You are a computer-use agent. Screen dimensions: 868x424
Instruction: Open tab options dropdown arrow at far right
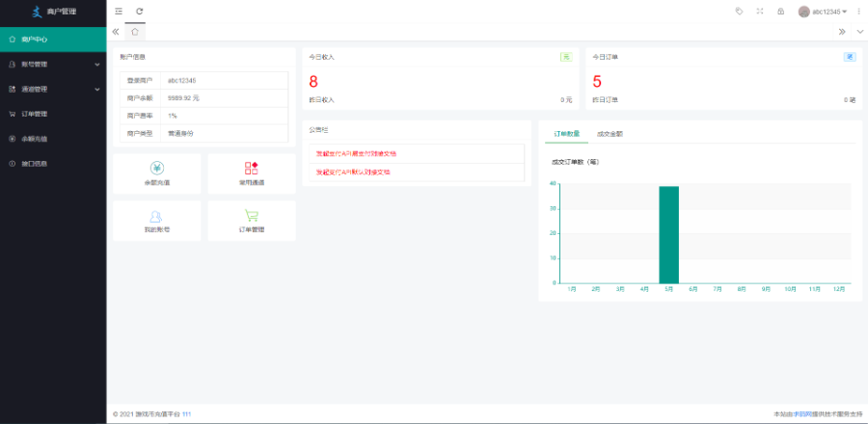point(858,32)
